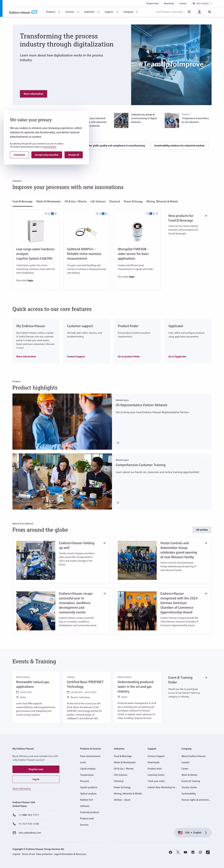Select the Water & Wastewater tab
Screen dimensions: 224x868
click(49, 202)
